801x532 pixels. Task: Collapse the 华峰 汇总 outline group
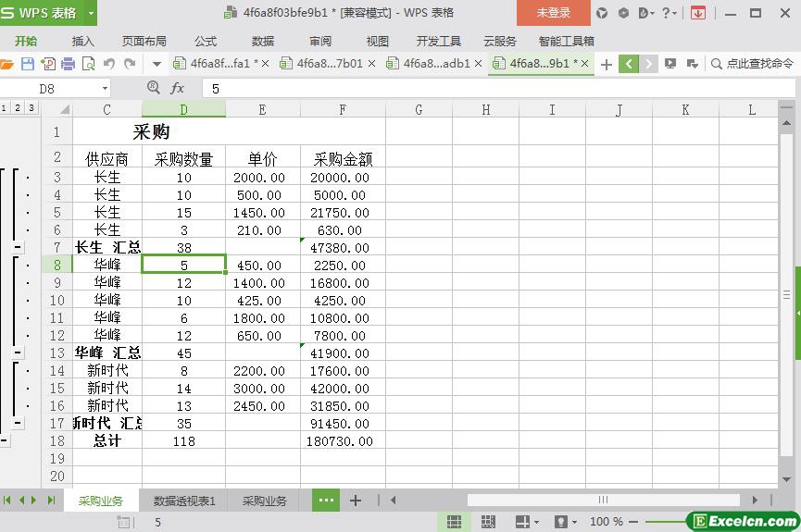pos(18,353)
